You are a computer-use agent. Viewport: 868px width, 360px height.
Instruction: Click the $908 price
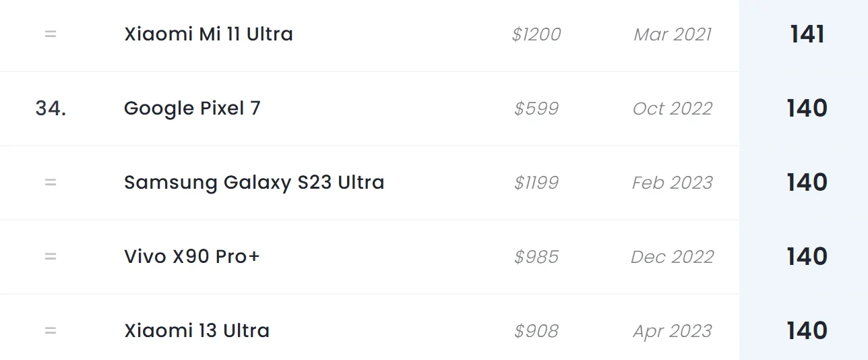(x=536, y=331)
